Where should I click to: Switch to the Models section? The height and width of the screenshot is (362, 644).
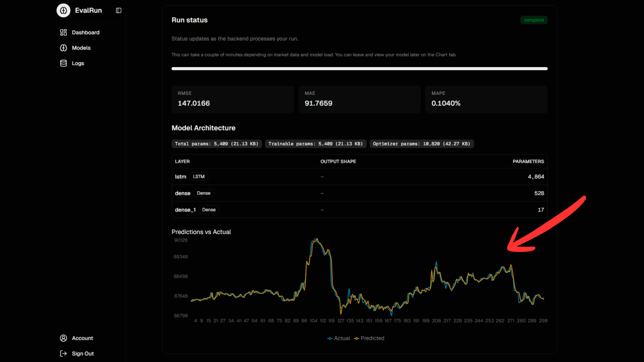[x=81, y=48]
